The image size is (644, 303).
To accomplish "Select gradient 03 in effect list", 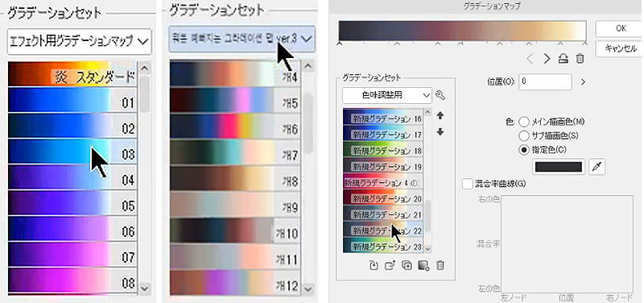I will 72,151.
